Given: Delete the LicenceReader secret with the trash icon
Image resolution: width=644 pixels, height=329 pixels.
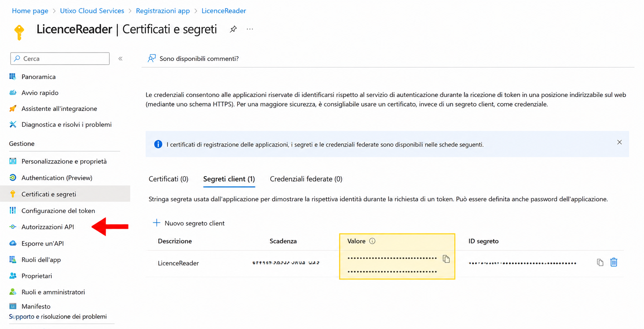Looking at the screenshot, I should coord(614,262).
